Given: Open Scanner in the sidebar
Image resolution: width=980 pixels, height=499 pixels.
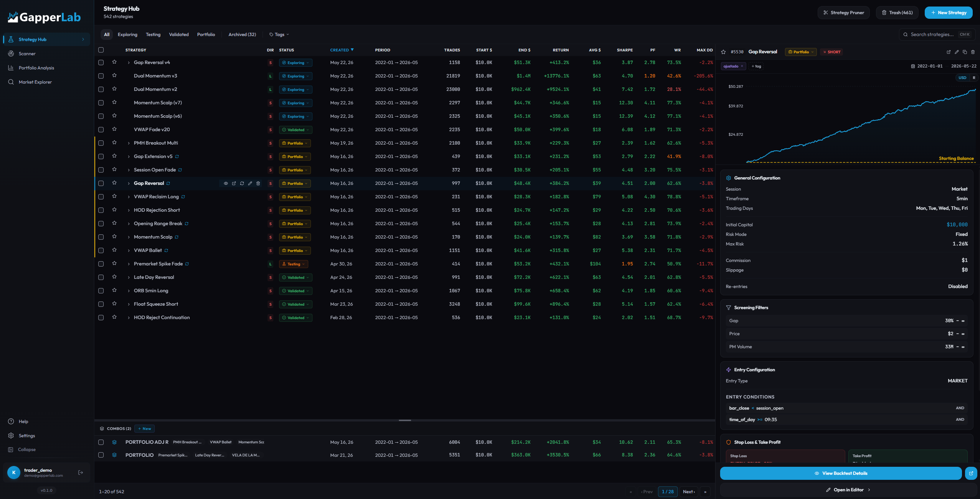Looking at the screenshot, I should pyautogui.click(x=27, y=54).
